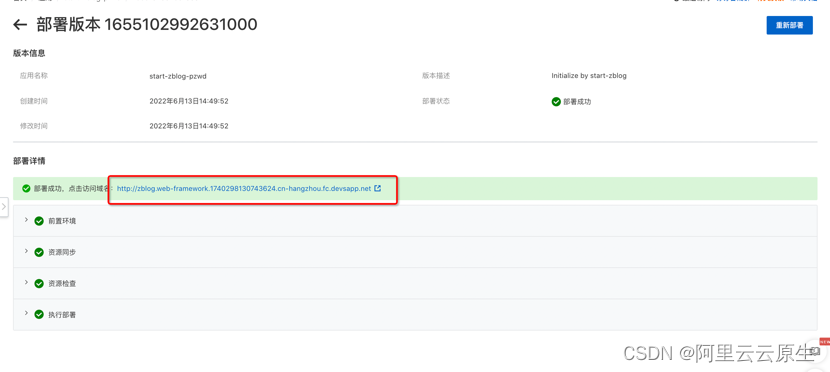Select the application name start-zblog-pzwd
This screenshot has height=372, width=830.
pyautogui.click(x=178, y=76)
